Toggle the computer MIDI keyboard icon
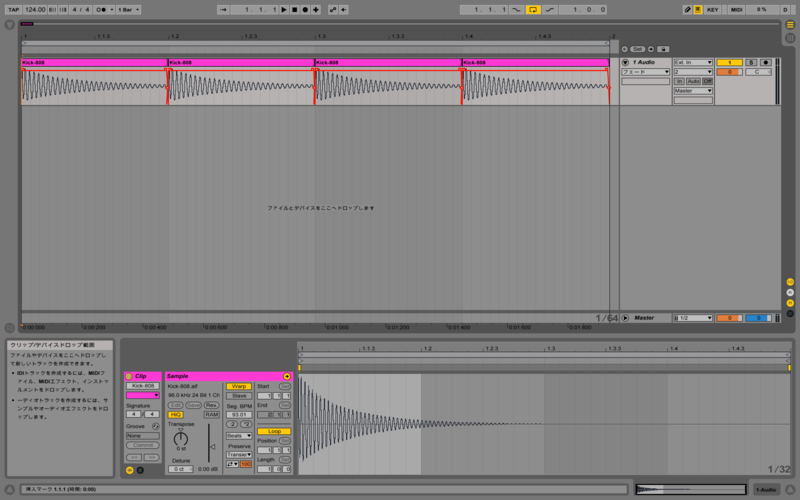800x500 pixels. tap(697, 10)
